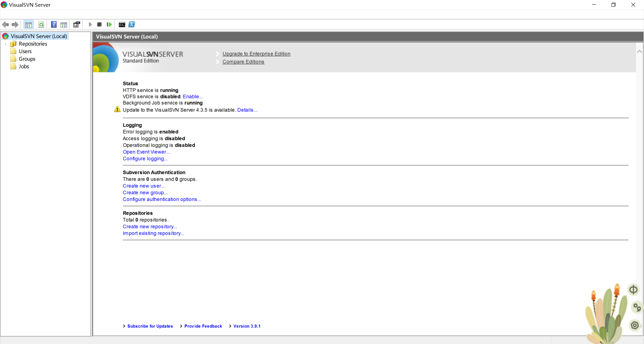Open Upgrade to Enterprise Edition link
Screen dimensions: 644x344
point(257,54)
